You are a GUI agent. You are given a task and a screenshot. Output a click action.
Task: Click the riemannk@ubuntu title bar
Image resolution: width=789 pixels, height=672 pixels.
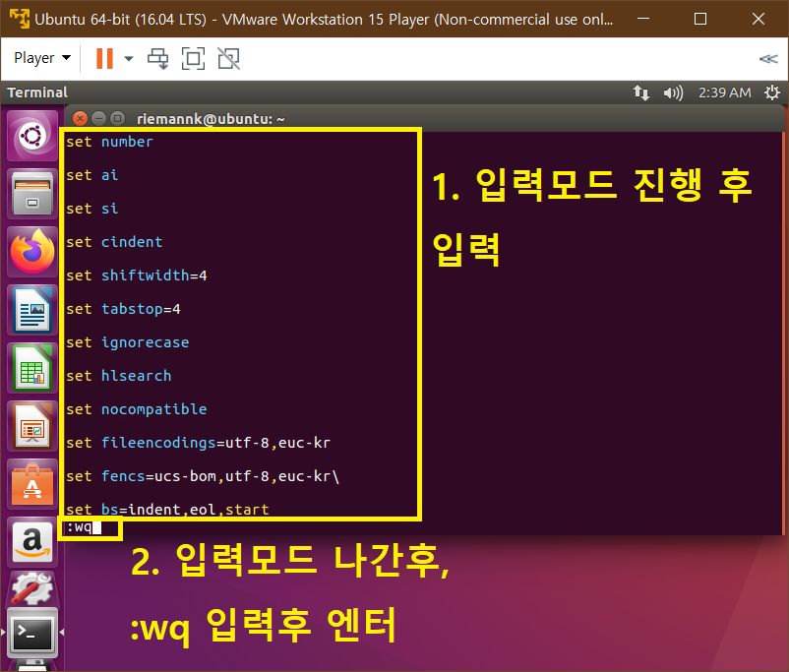[x=211, y=119]
